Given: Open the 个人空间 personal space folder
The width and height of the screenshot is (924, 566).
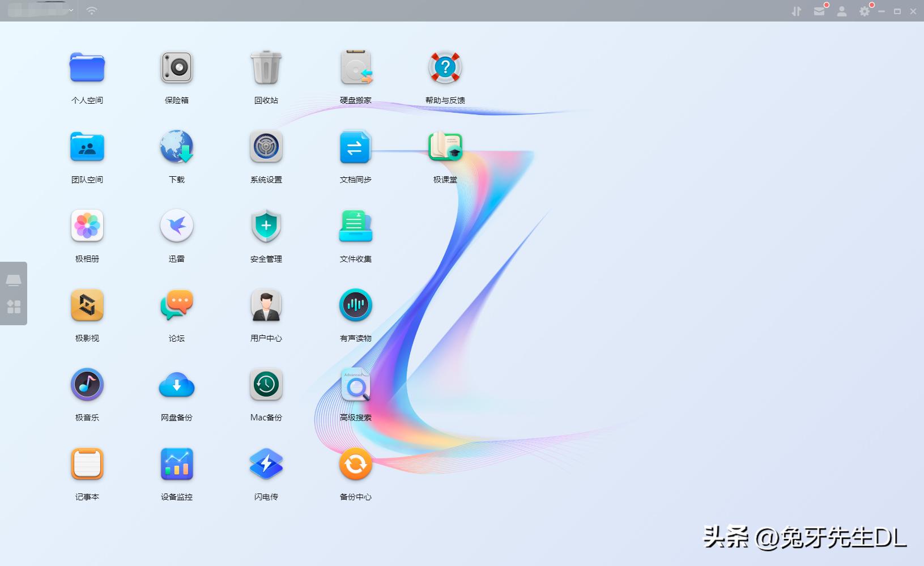Looking at the screenshot, I should point(87,68).
